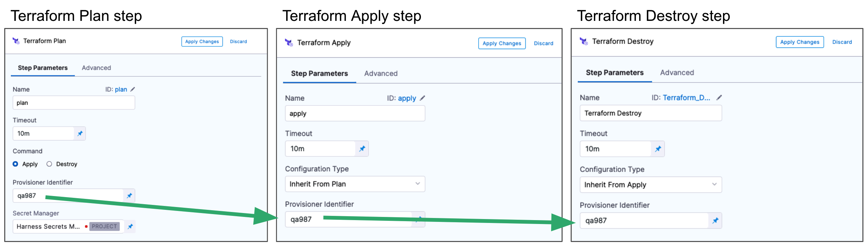The height and width of the screenshot is (247, 868).
Task: Open Step Parameters tab in Terraform Apply
Action: pos(319,74)
